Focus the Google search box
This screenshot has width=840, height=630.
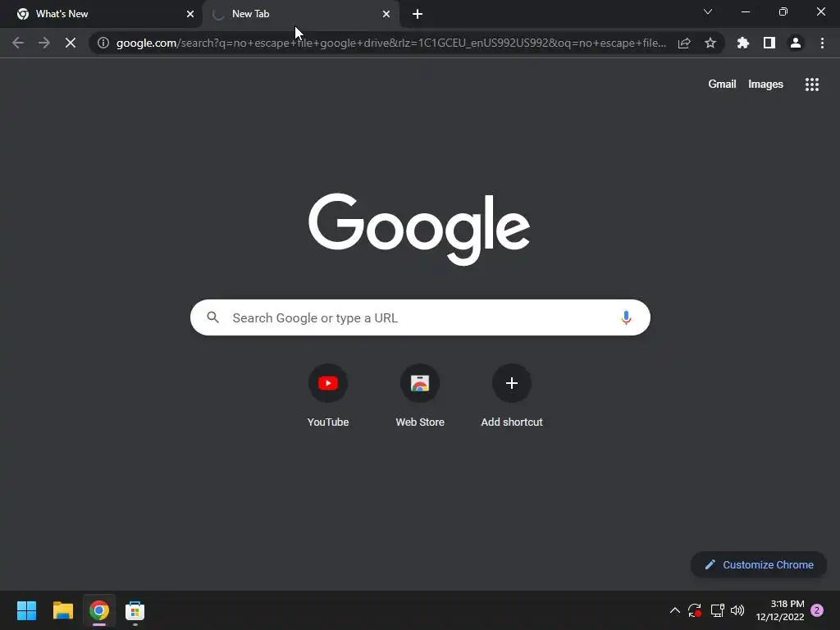(x=420, y=317)
